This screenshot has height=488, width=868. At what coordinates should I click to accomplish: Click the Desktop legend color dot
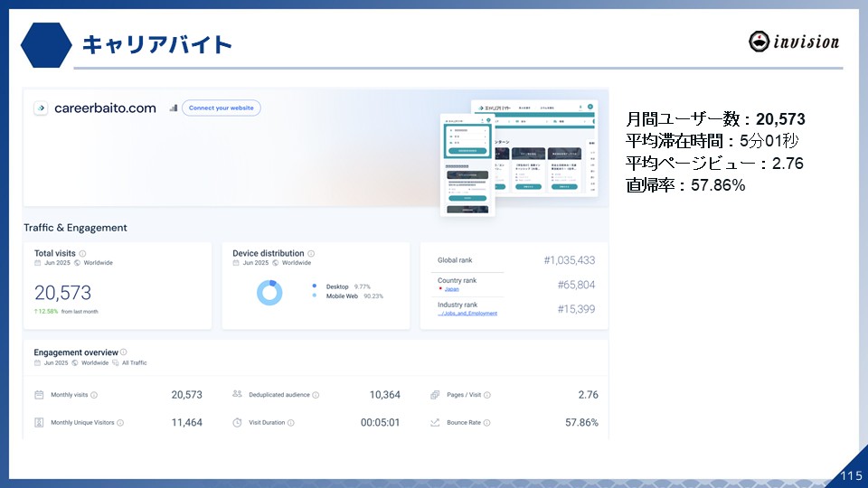click(x=315, y=286)
